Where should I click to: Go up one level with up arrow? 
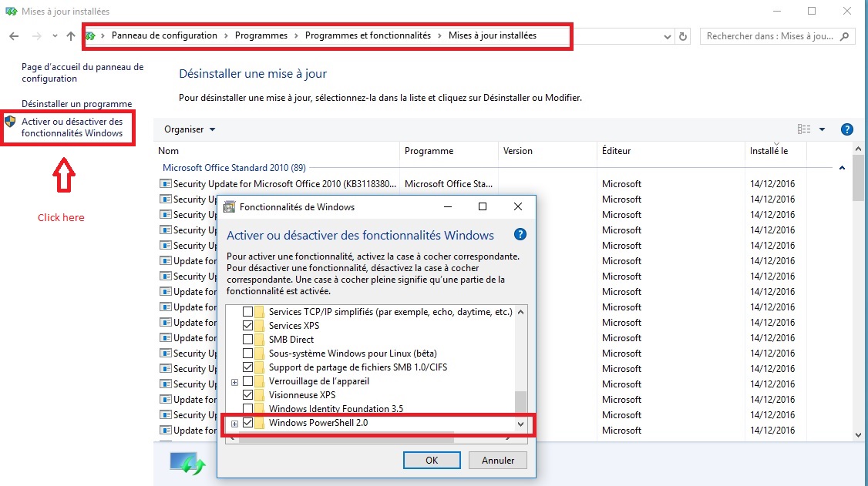pyautogui.click(x=71, y=36)
